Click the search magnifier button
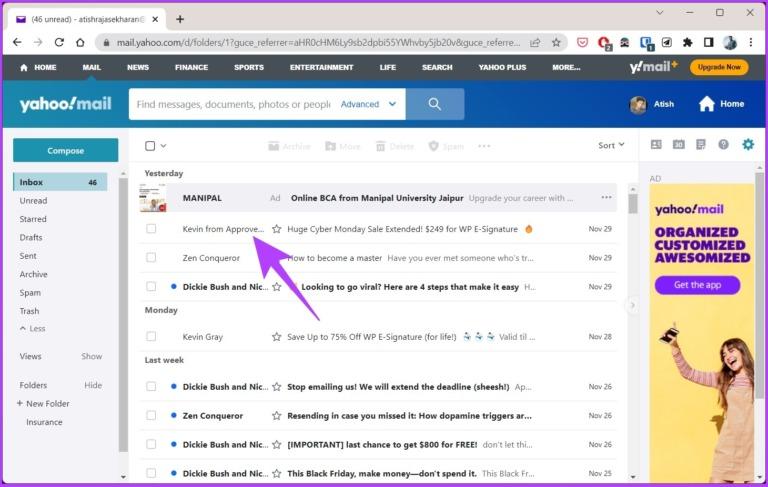The height and width of the screenshot is (487, 768). click(x=434, y=104)
